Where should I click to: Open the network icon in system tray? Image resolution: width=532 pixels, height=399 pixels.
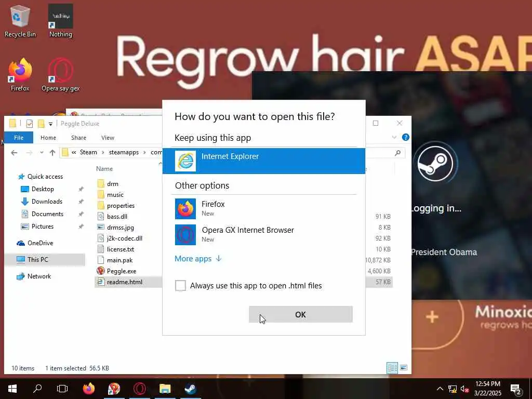click(x=453, y=389)
